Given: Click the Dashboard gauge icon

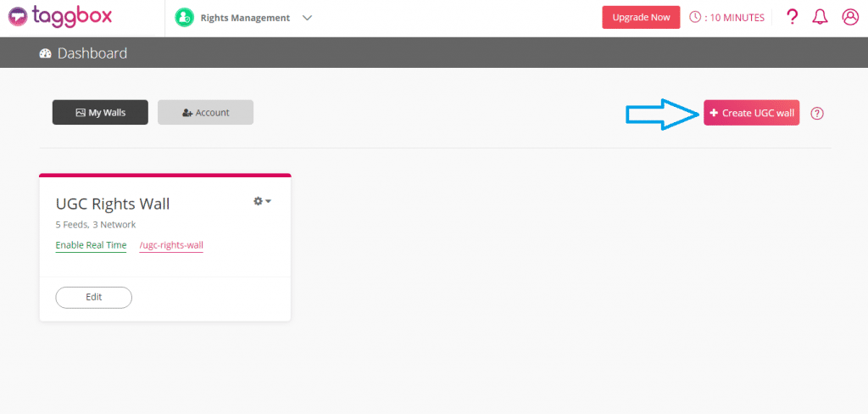Looking at the screenshot, I should 46,53.
